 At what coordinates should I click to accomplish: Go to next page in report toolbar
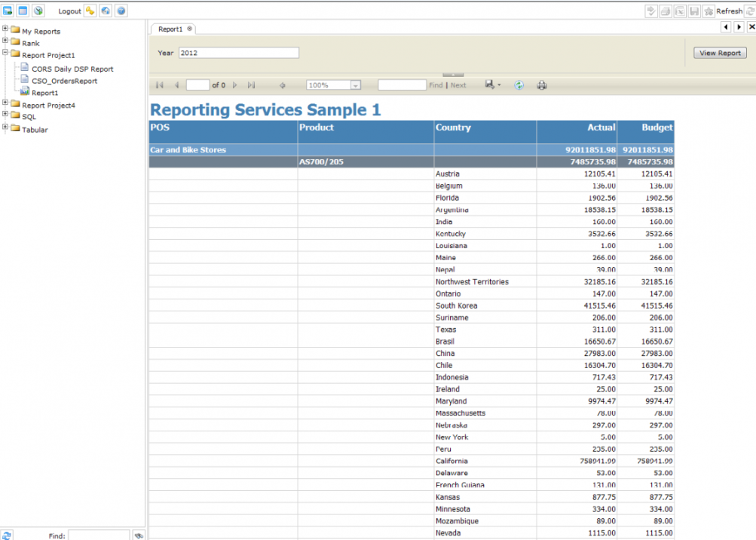coord(235,85)
